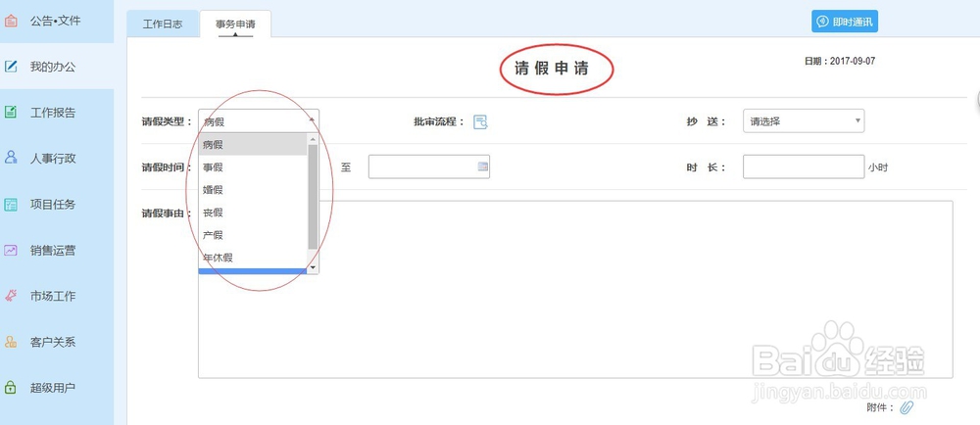Screen dimensions: 980x425
Task: Go to 销售运营 menu label
Action: point(53,251)
